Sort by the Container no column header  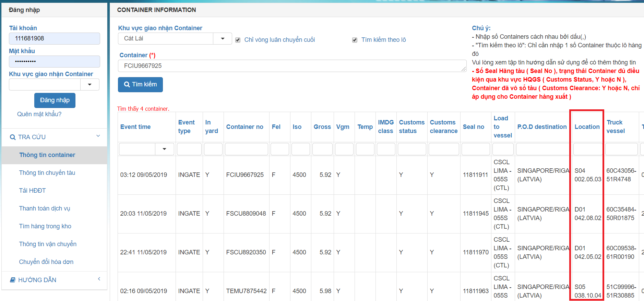pyautogui.click(x=245, y=127)
